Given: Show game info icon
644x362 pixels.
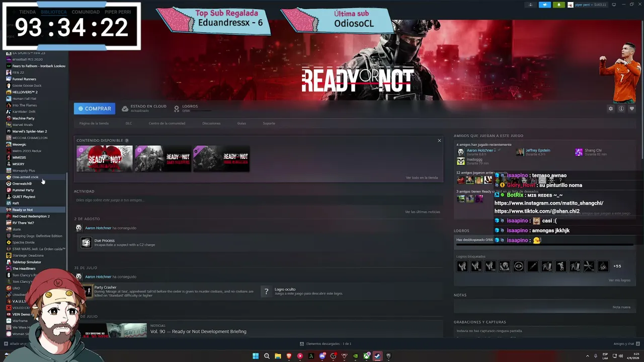Looking at the screenshot, I should click(621, 109).
